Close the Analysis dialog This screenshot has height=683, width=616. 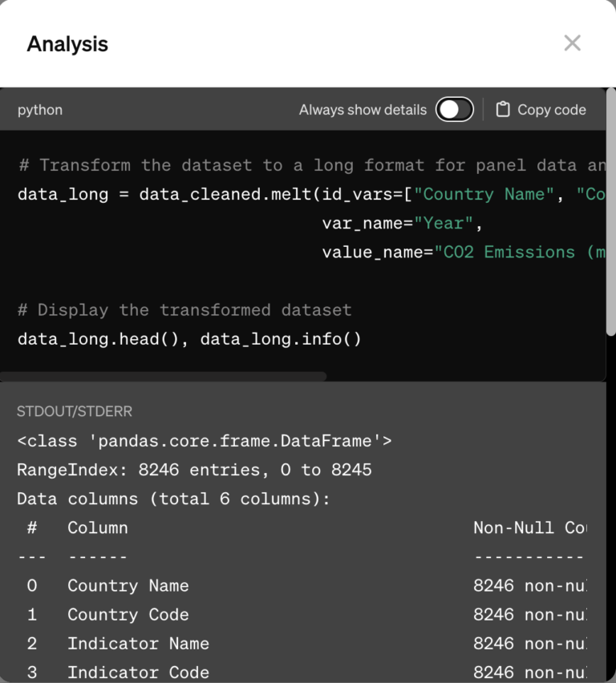tap(572, 43)
